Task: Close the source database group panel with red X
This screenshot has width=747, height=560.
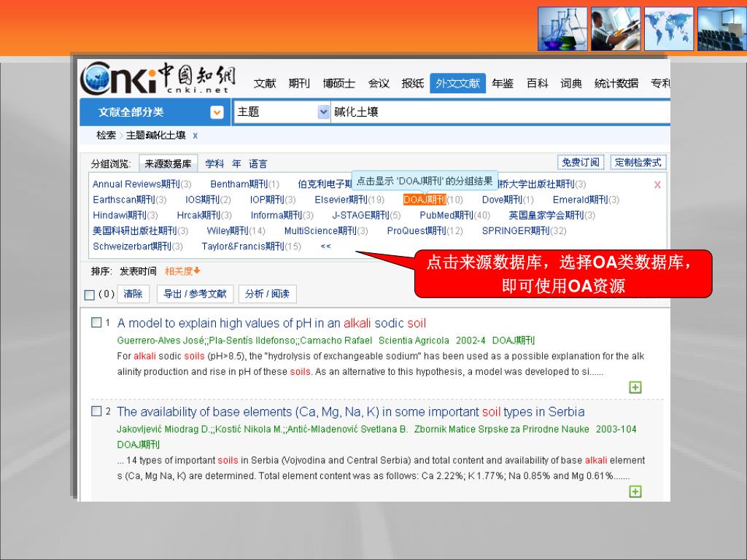Action: 657,184
